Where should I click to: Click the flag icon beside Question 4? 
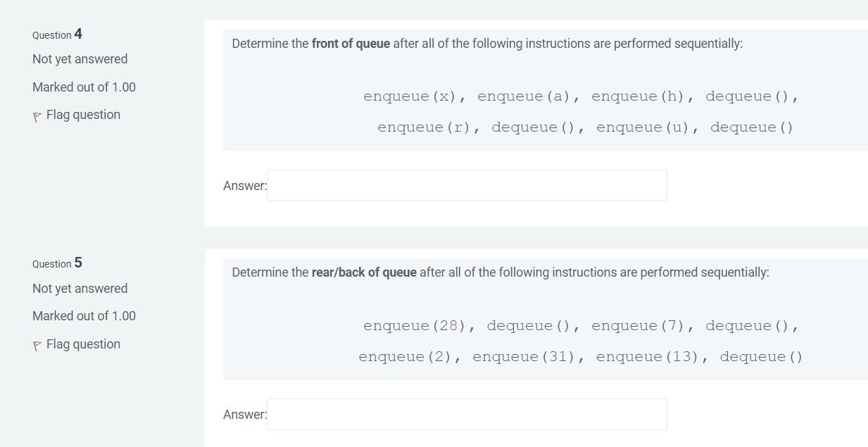[37, 114]
